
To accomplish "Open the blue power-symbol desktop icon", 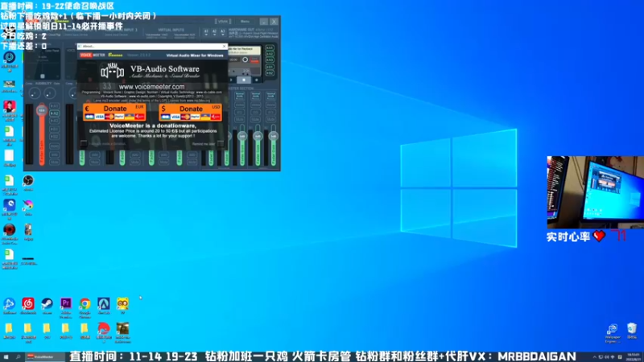I will 10,57.
